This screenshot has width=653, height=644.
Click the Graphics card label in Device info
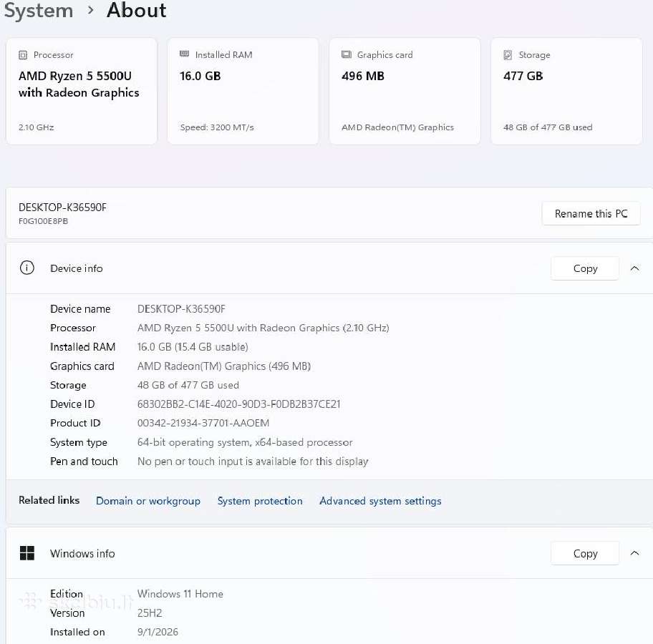(82, 366)
